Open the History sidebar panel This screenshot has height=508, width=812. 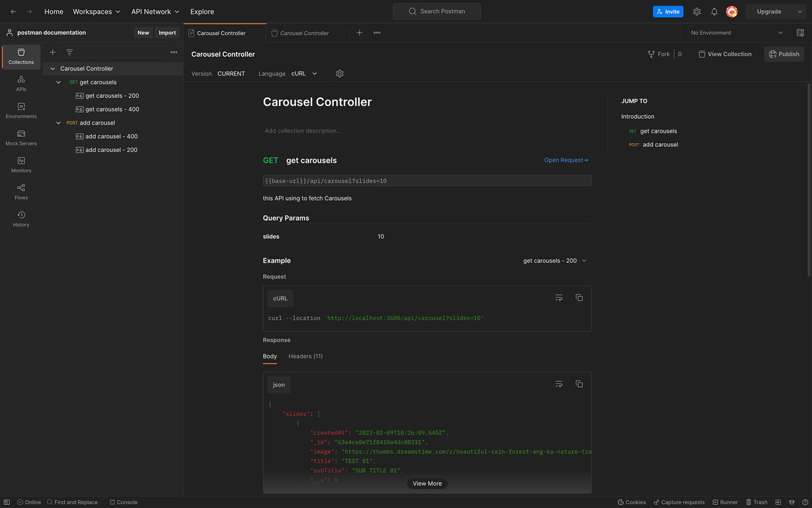coord(21,219)
